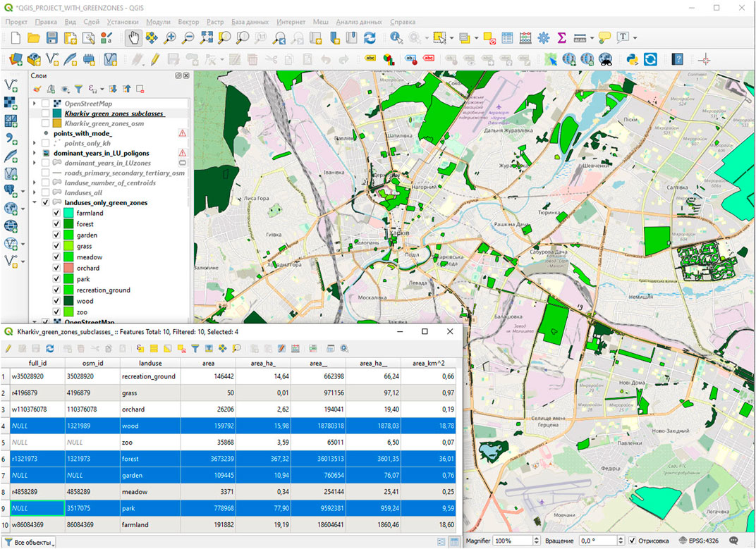
Task: Open the attribute table from main toolbar
Action: (507, 37)
